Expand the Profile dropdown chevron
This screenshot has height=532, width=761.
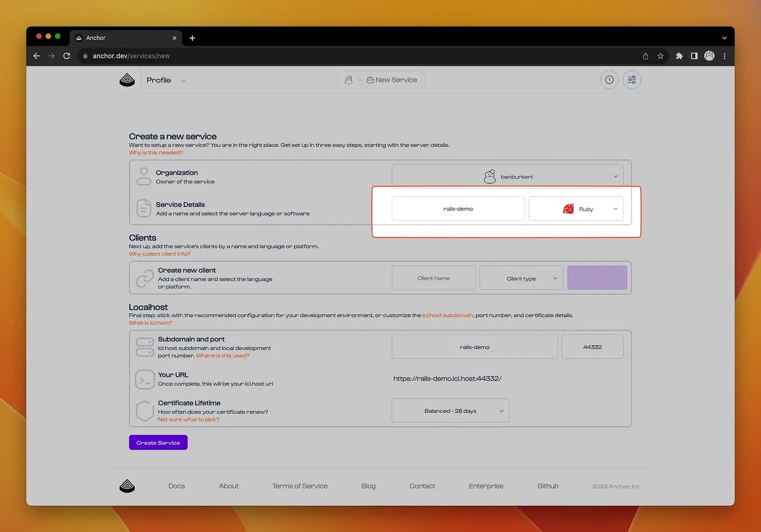(183, 80)
